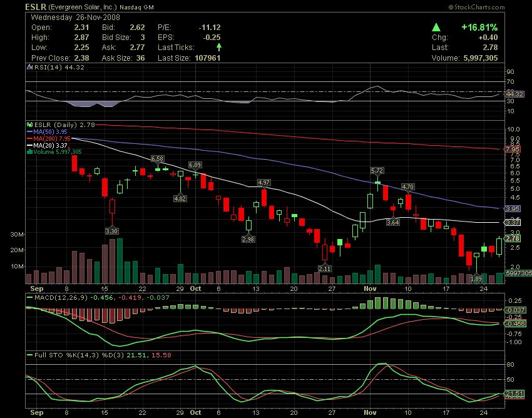Click the 6.58 price high annotation
Image resolution: width=532 pixels, height=418 pixels.
coord(158,159)
